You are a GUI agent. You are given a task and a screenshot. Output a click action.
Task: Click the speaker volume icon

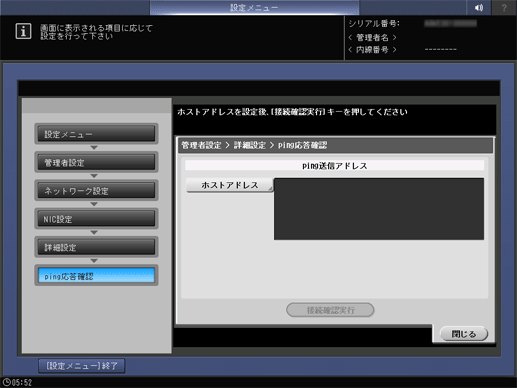479,7
